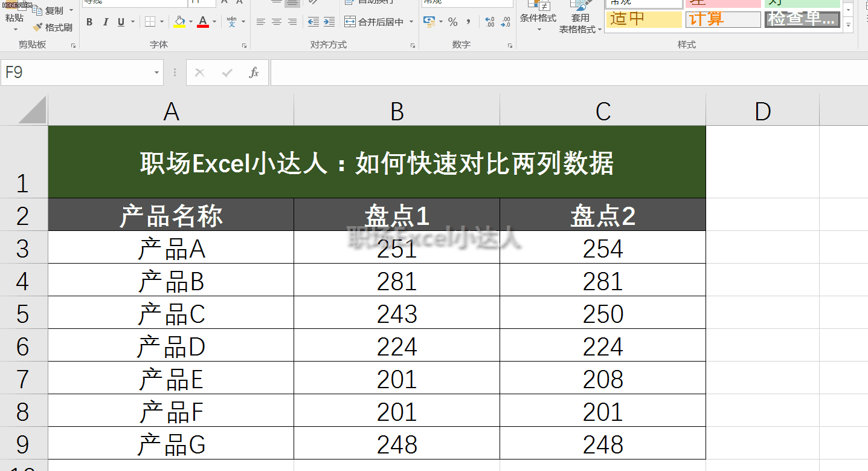Decrease decimal places
This screenshot has width=868, height=471.
(x=506, y=22)
